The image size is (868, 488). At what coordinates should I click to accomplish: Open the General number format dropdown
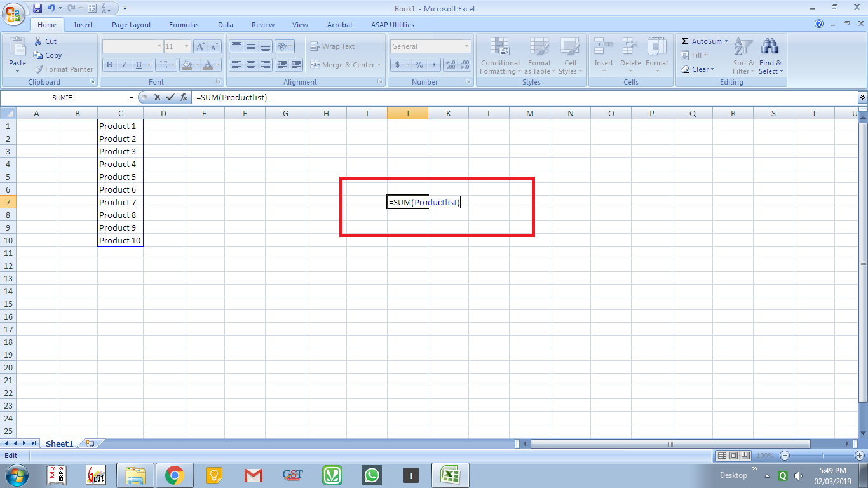467,46
